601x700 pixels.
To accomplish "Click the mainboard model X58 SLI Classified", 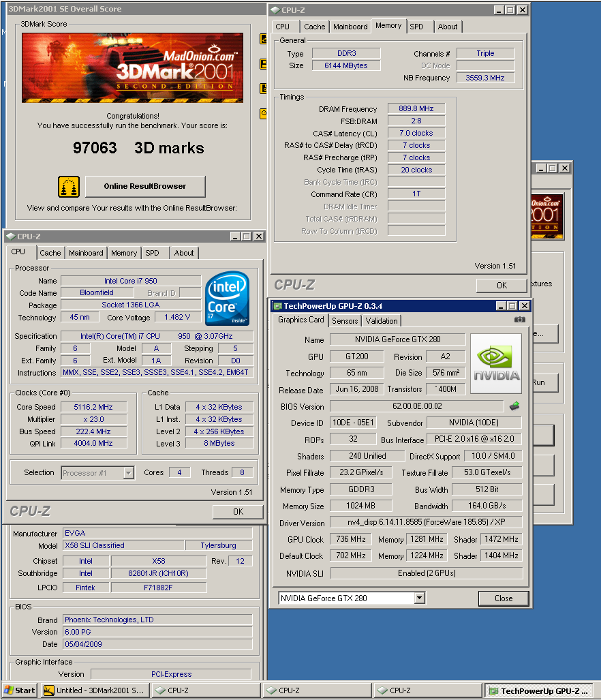I will tap(123, 545).
